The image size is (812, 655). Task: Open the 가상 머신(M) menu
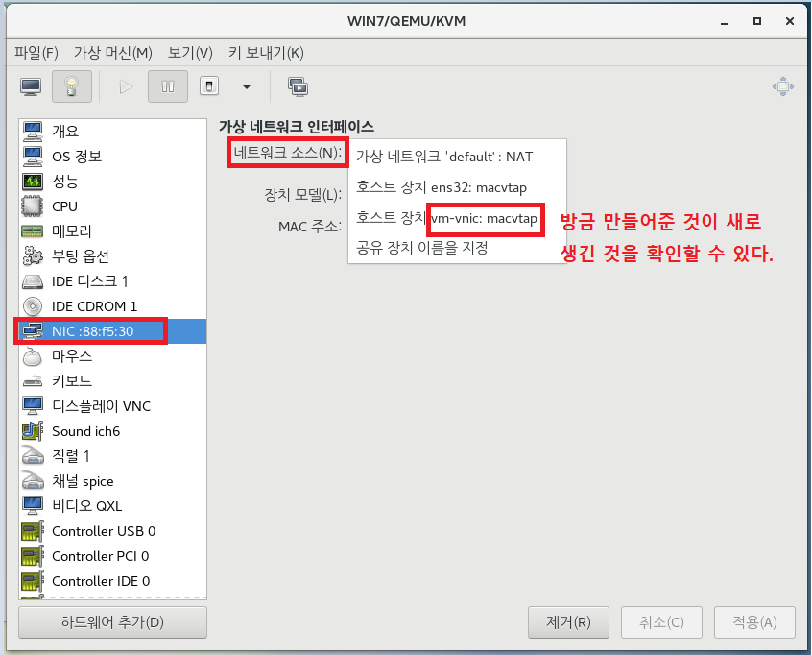tap(113, 52)
